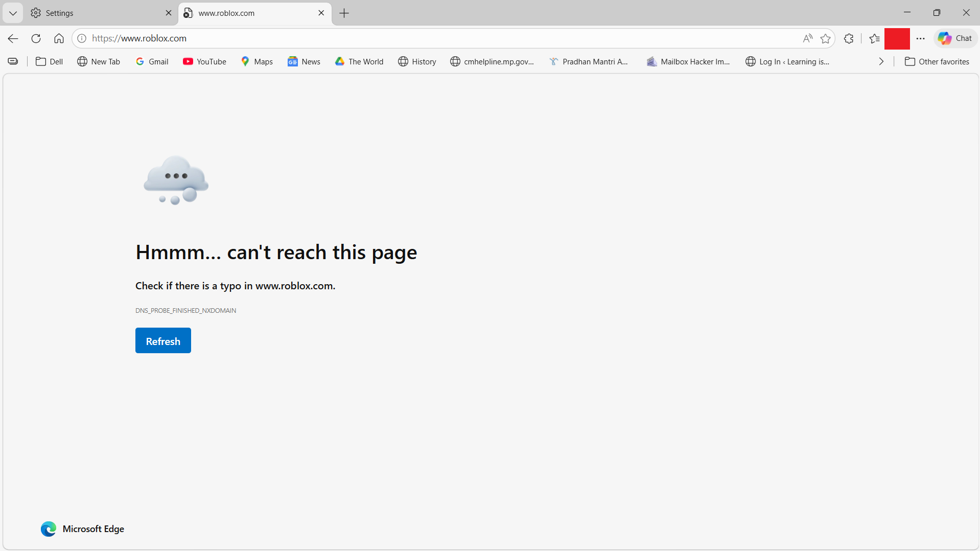View site information icon in address bar
The width and height of the screenshot is (980, 551).
(x=82, y=38)
